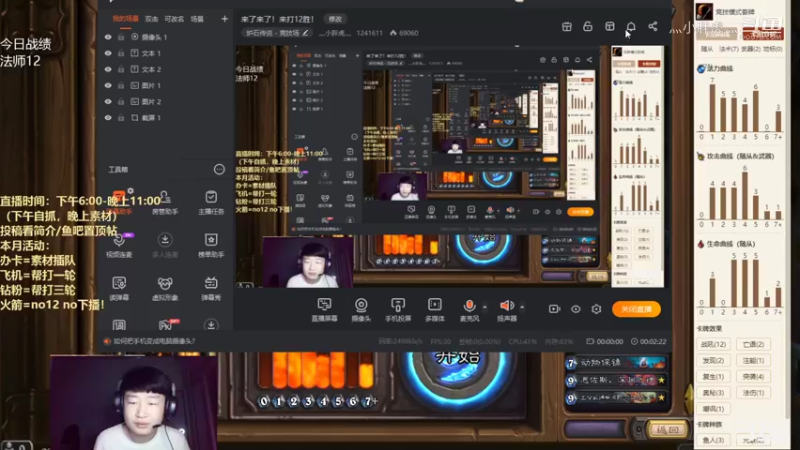
Task: Select the 图片 2 source row
Action: (166, 102)
